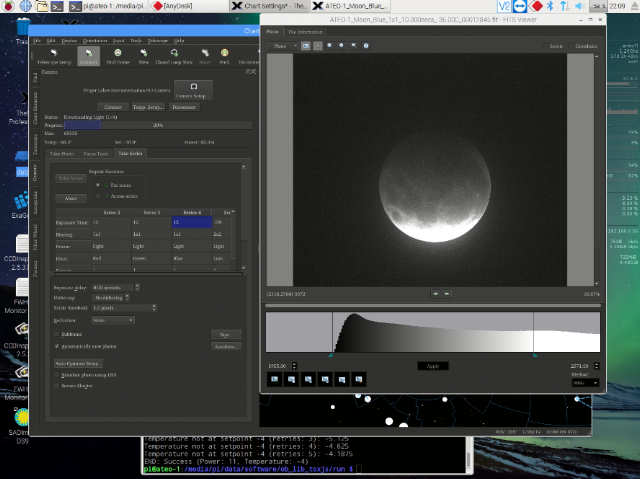Click the Abort series button

click(71, 198)
